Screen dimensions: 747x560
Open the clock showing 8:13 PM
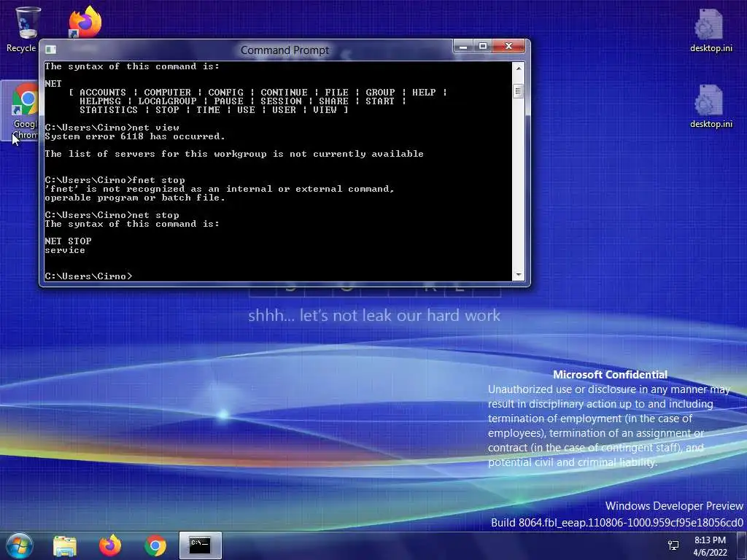tap(710, 546)
